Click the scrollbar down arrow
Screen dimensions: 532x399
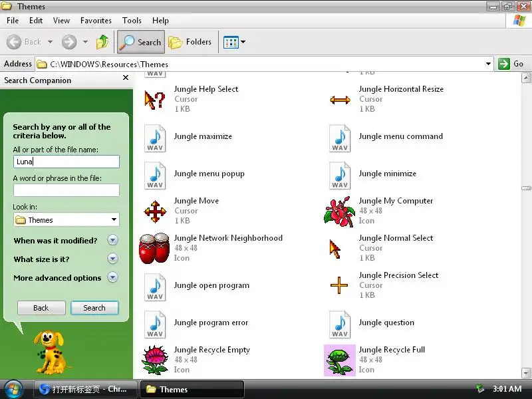click(x=526, y=373)
